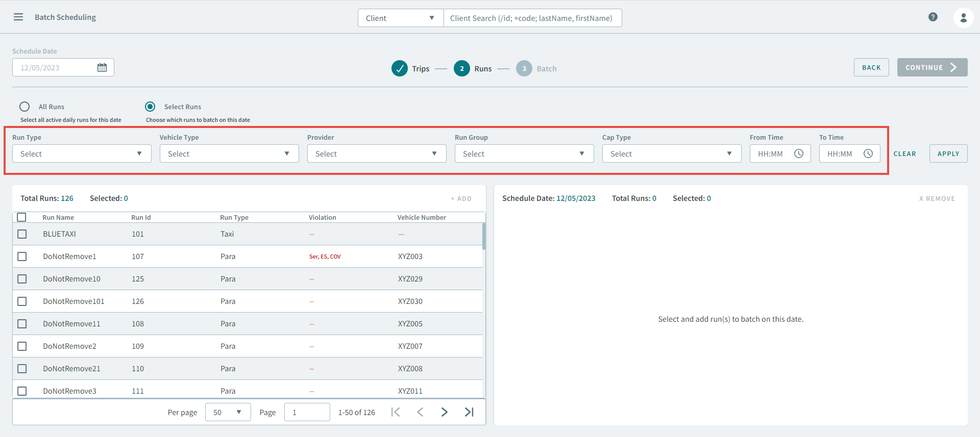Go to the next page of runs
The height and width of the screenshot is (437, 980).
pos(445,412)
